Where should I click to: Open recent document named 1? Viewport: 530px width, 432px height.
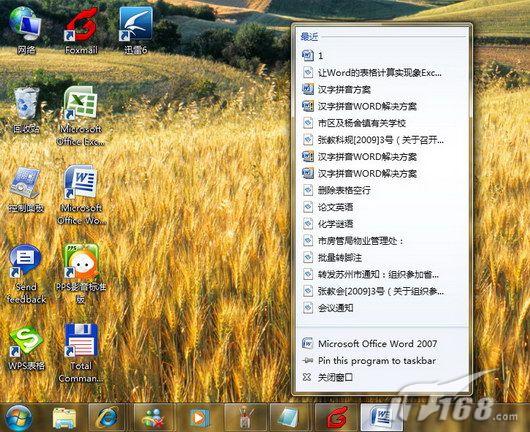point(383,55)
